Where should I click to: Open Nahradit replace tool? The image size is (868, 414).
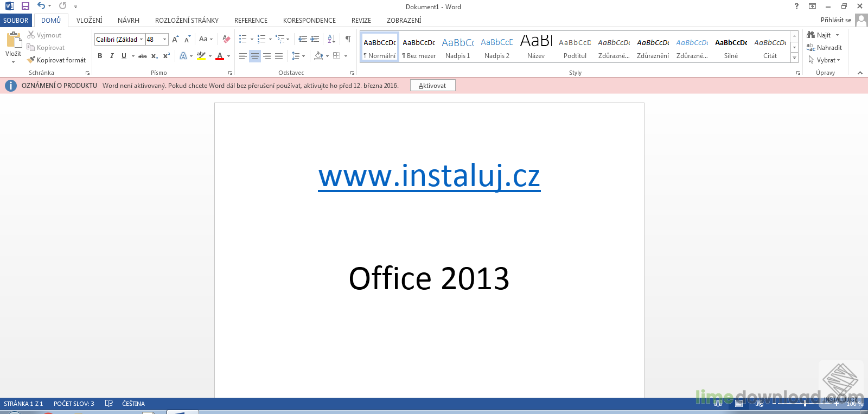pos(824,48)
